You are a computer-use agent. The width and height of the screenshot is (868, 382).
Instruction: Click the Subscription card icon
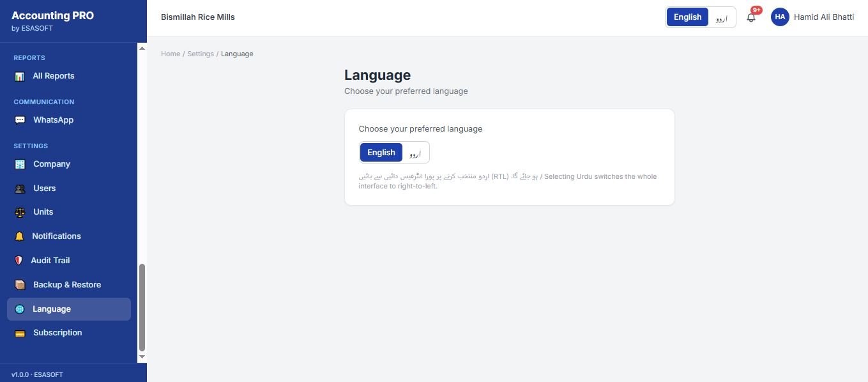[20, 333]
